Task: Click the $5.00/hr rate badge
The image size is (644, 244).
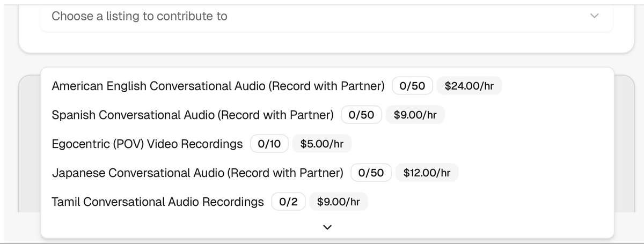Action: click(322, 144)
